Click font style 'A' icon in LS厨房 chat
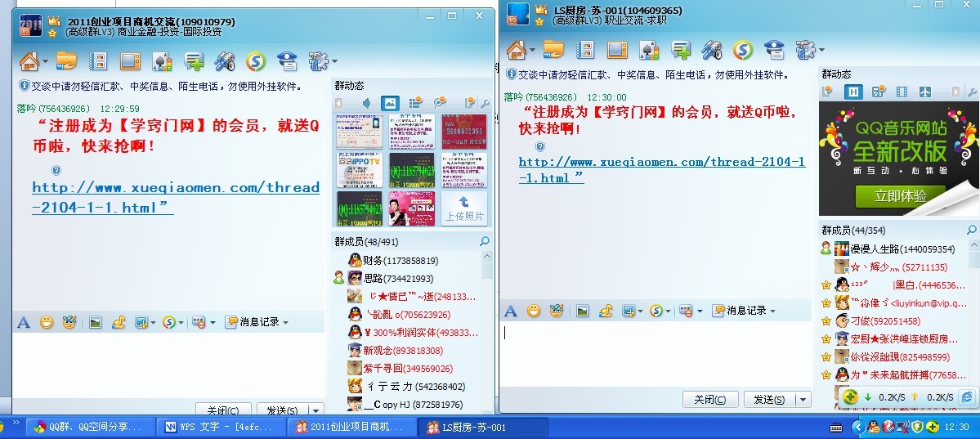This screenshot has width=980, height=439. (510, 311)
